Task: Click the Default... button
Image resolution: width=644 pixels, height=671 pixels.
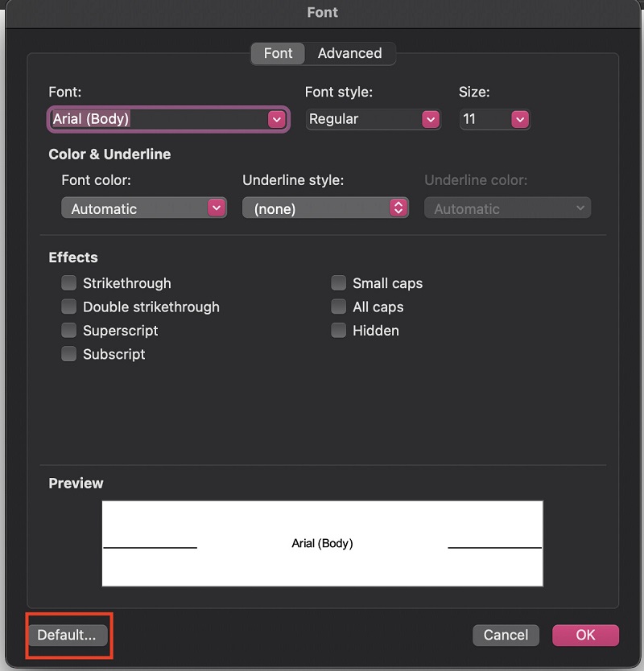Action: tap(67, 635)
